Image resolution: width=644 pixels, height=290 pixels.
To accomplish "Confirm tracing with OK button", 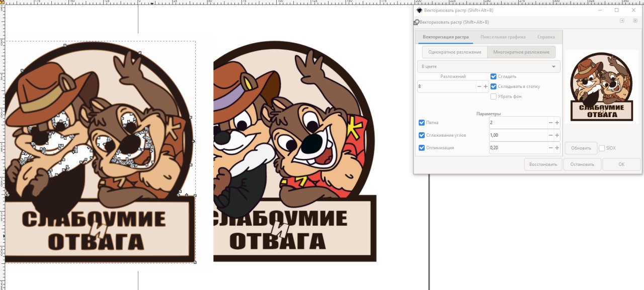I will point(621,164).
